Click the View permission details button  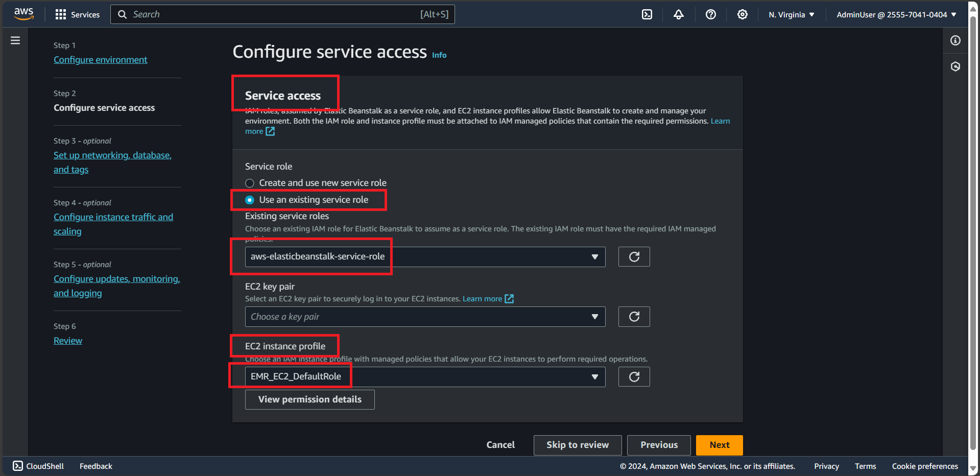[x=310, y=399]
